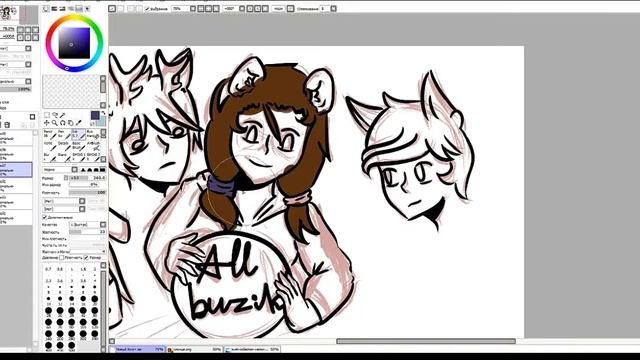
Task: Click the flip view button in top toolbar
Action: 290,9
